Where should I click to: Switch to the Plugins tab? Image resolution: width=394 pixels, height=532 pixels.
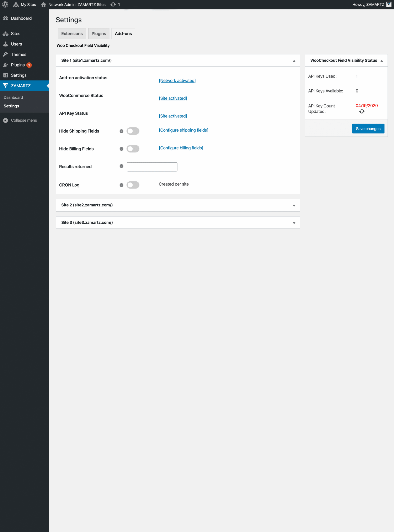click(98, 33)
